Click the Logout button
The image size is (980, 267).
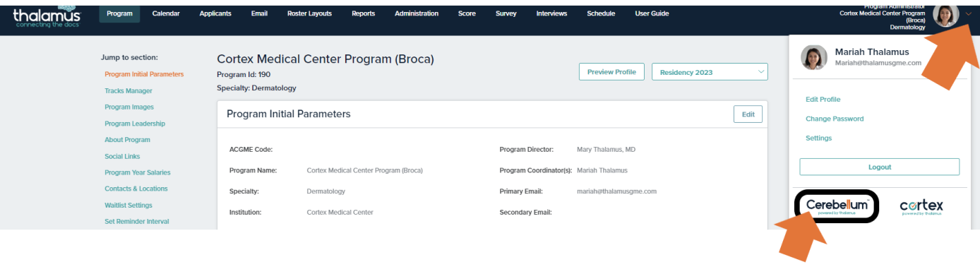pos(880,167)
